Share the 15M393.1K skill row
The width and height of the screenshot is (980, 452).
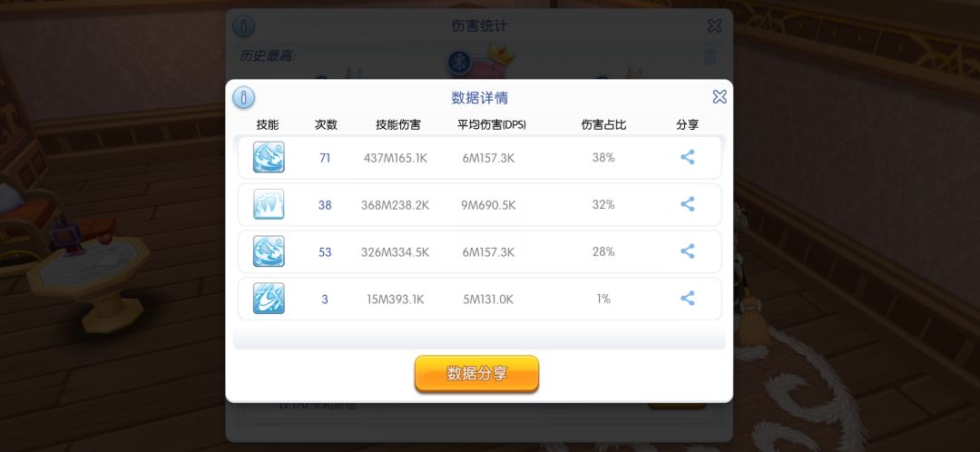coord(688,299)
